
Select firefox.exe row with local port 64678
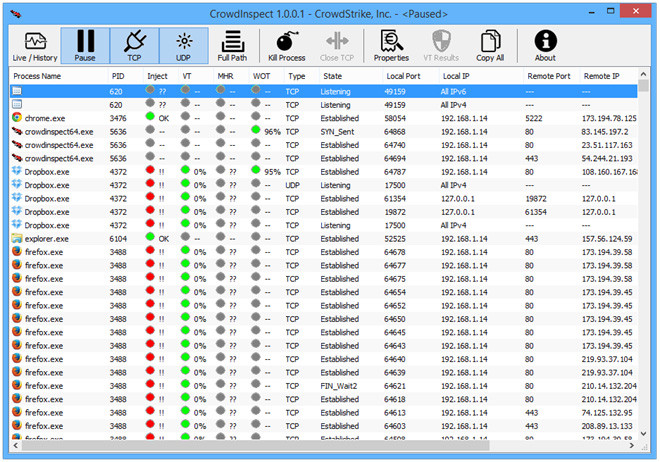point(323,252)
